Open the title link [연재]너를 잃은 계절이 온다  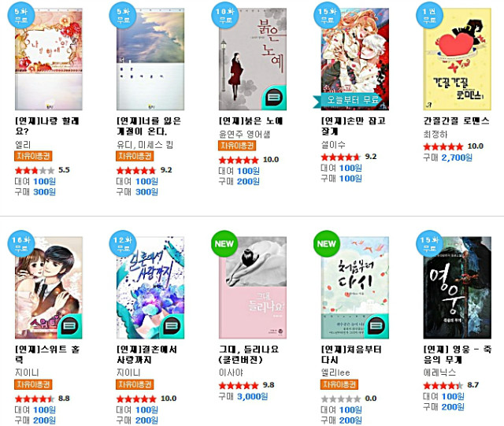[x=149, y=126]
